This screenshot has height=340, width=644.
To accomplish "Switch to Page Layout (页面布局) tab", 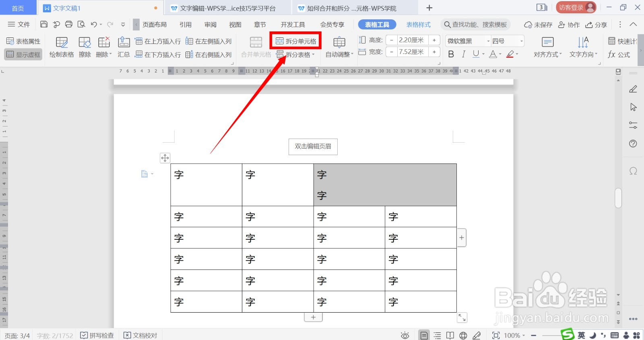I will click(155, 25).
